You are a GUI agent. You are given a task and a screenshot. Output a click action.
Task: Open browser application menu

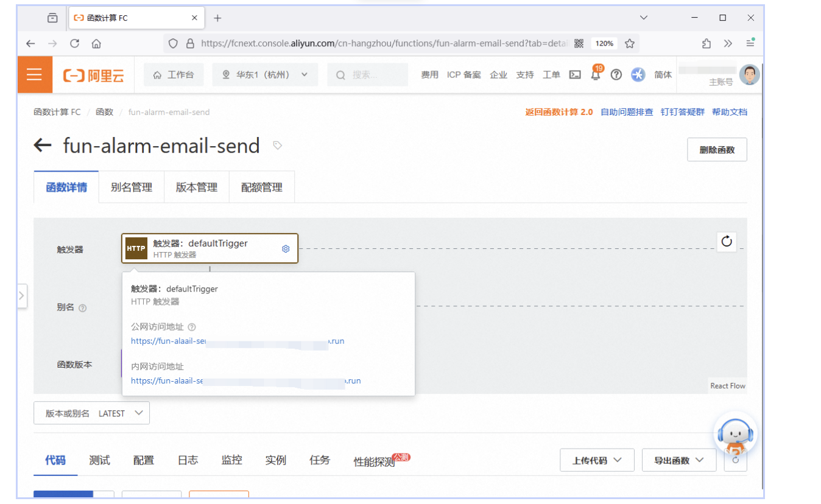point(750,43)
